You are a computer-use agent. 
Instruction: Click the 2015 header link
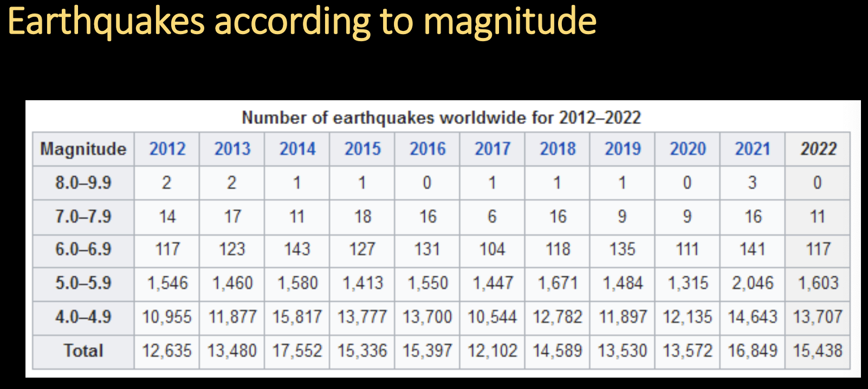(362, 149)
